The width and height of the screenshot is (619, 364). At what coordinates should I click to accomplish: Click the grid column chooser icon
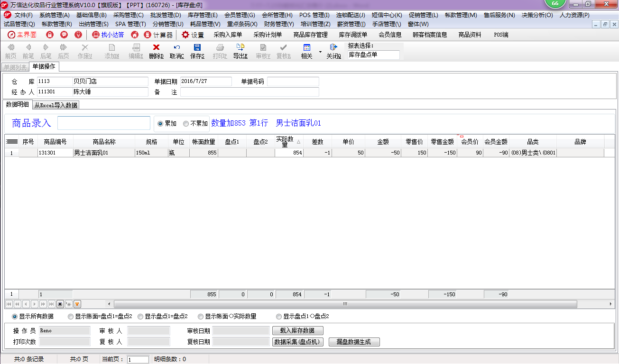12,142
